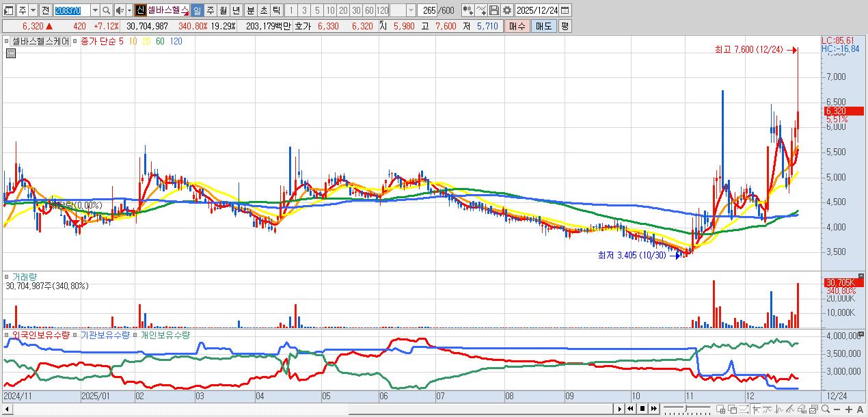Select the 일 daily period toggle

pyautogui.click(x=197, y=10)
